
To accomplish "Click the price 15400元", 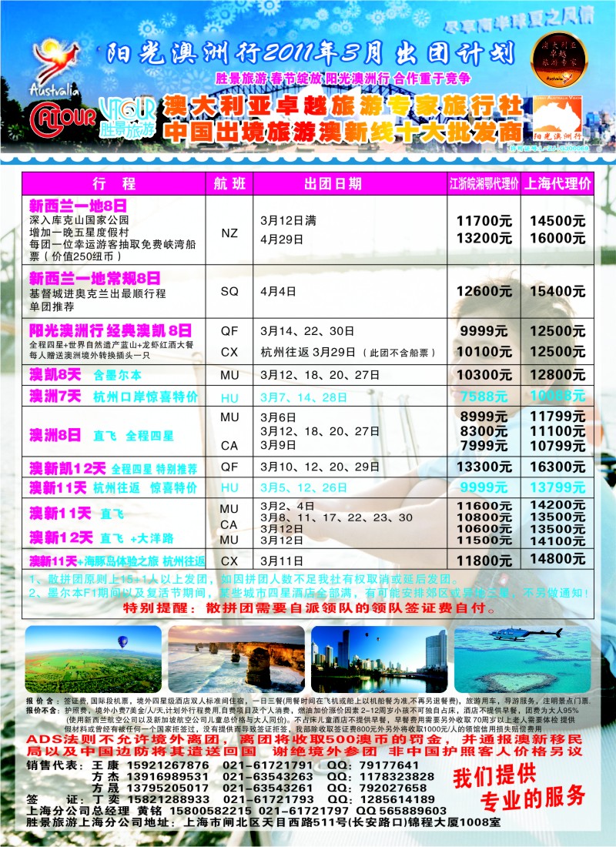I will (557, 291).
